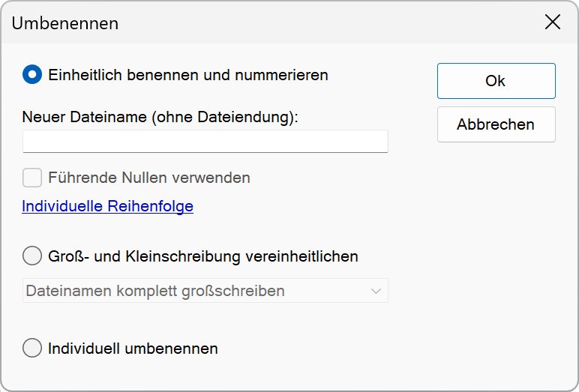Close the Umbenennen dialog with X
The width and height of the screenshot is (579, 392).
pos(552,22)
